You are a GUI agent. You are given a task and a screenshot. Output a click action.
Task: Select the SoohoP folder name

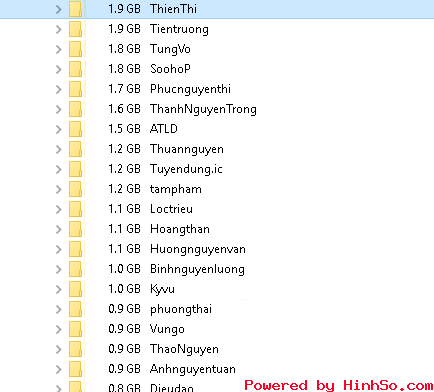pos(170,69)
